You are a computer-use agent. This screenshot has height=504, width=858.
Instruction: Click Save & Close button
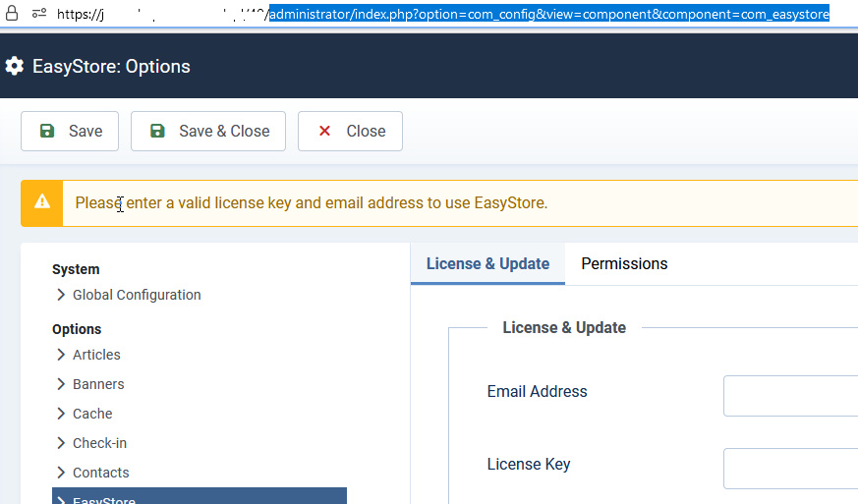pos(208,131)
